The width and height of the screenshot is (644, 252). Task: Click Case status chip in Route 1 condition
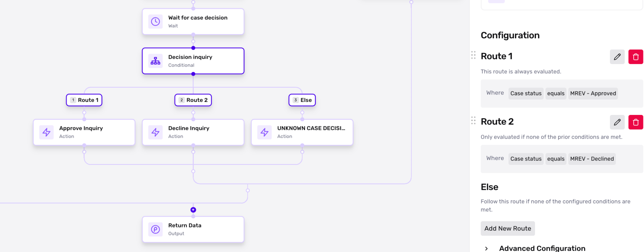pyautogui.click(x=526, y=93)
